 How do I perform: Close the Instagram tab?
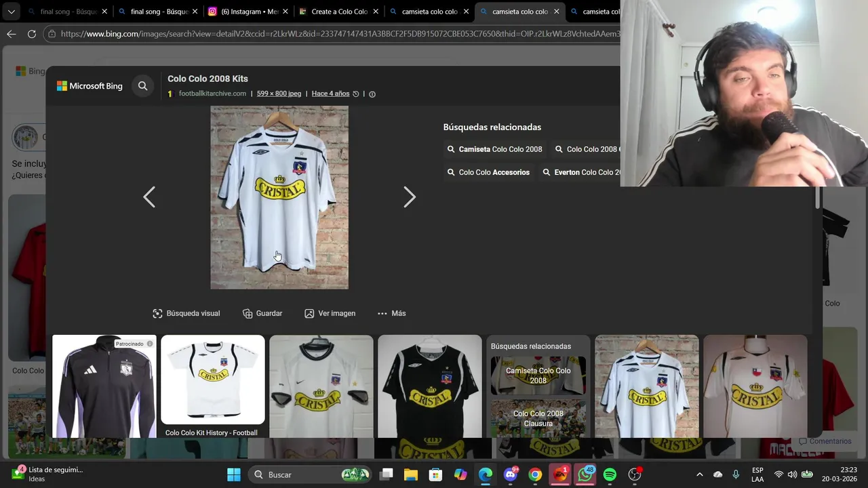[x=285, y=12]
